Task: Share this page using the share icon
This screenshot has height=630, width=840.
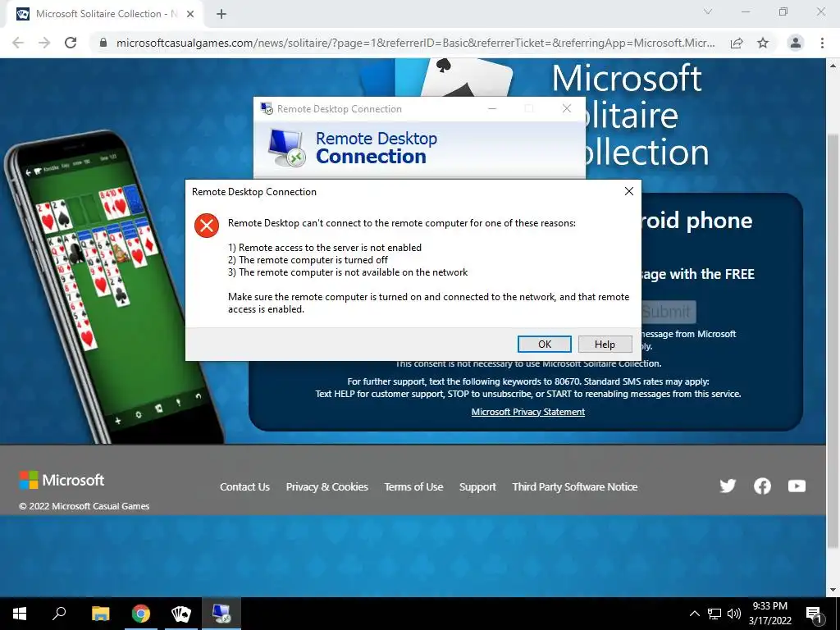Action: tap(737, 43)
